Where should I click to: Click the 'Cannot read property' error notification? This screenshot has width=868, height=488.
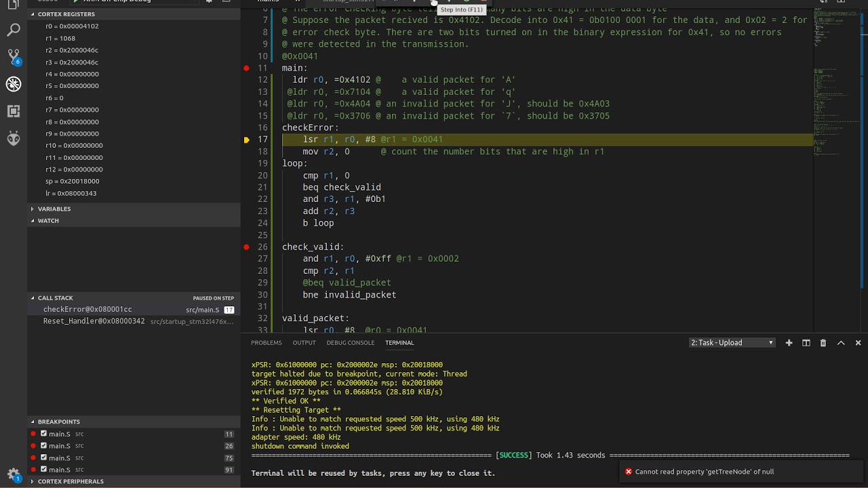point(741,472)
